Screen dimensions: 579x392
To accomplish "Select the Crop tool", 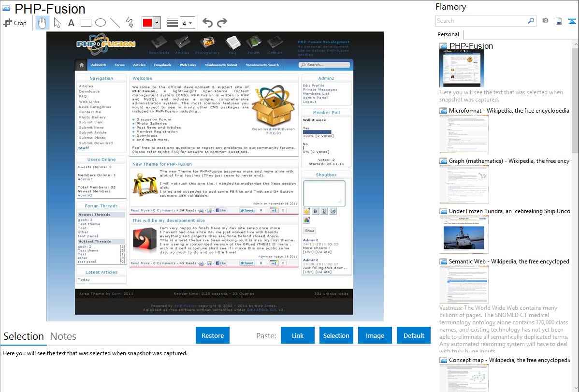I will [x=15, y=23].
